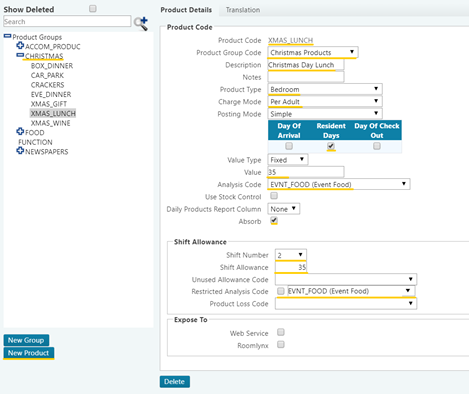This screenshot has width=469, height=394.
Task: Expand the ACCOM_PRODUC group
Action: (x=20, y=45)
